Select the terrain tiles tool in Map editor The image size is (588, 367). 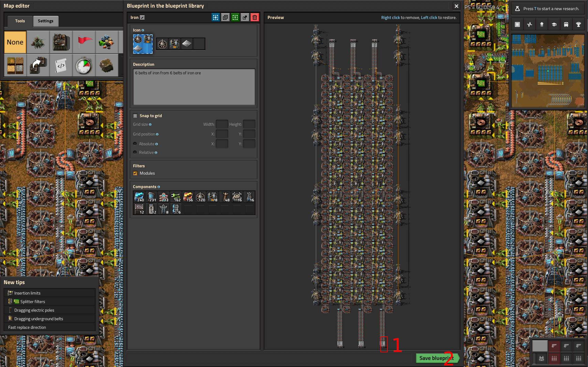pos(15,65)
